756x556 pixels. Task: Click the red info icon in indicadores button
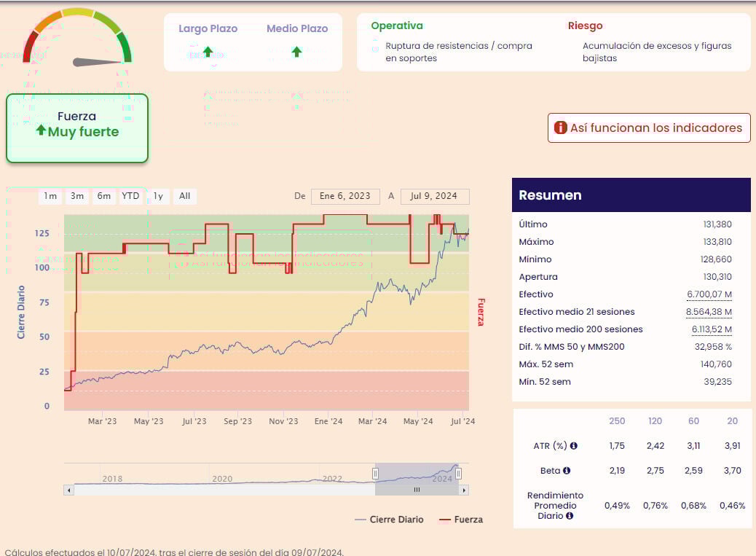click(560, 128)
